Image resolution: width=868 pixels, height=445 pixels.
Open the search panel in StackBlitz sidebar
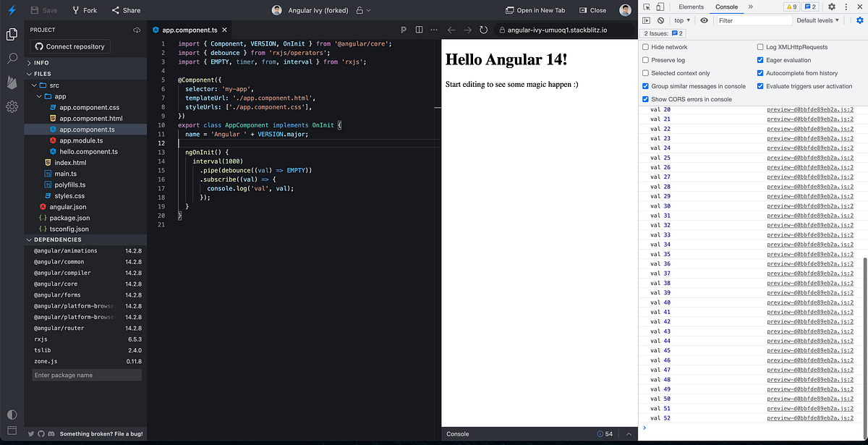12,59
